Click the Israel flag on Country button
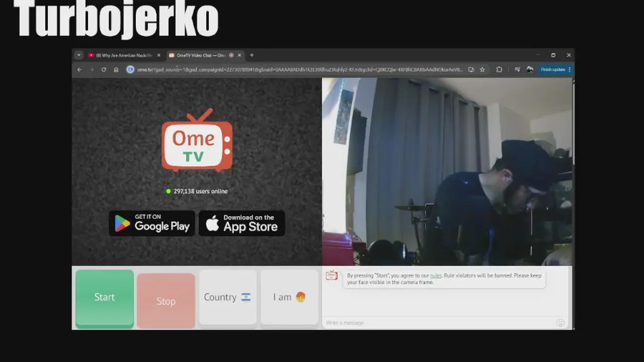This screenshot has width=644, height=362. point(246,297)
